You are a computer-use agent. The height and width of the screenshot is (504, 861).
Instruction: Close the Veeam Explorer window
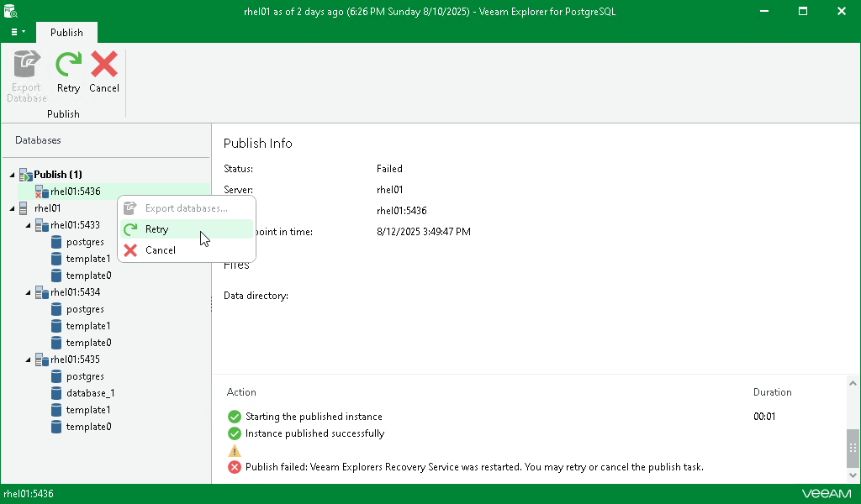(x=841, y=11)
